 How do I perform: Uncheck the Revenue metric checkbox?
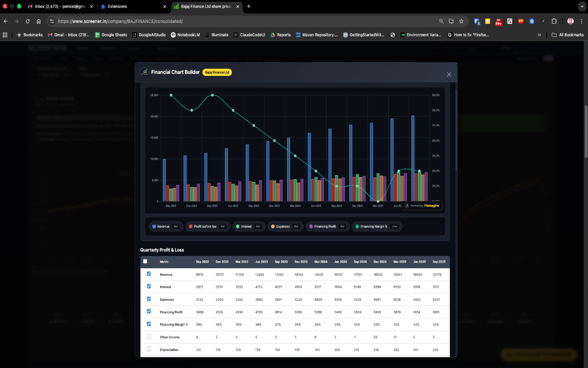coord(149,273)
